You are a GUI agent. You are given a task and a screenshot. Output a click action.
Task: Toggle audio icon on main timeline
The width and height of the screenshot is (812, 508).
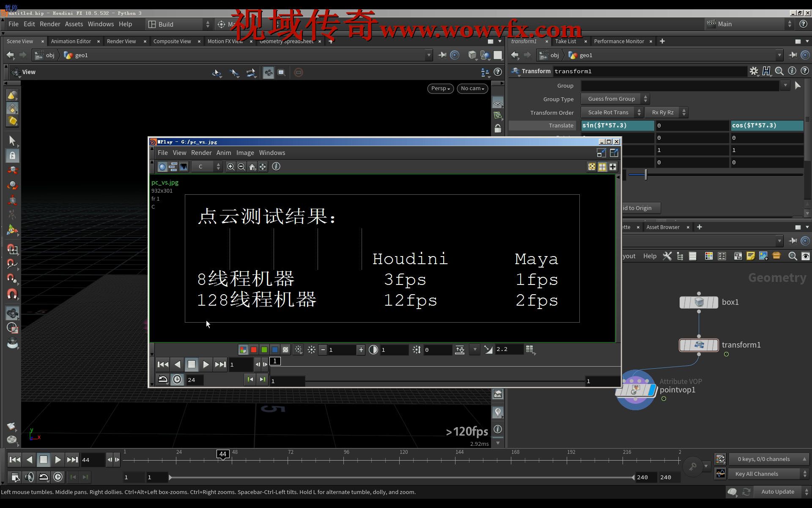[x=29, y=477]
